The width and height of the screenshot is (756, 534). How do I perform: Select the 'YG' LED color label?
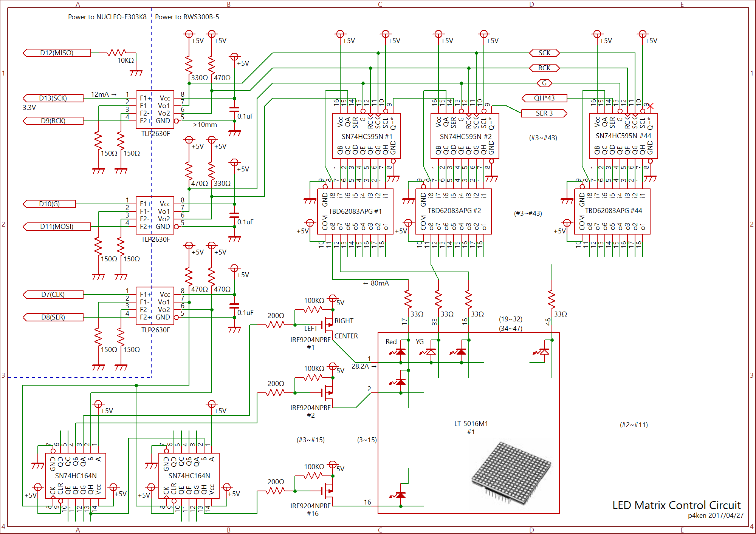(x=420, y=342)
